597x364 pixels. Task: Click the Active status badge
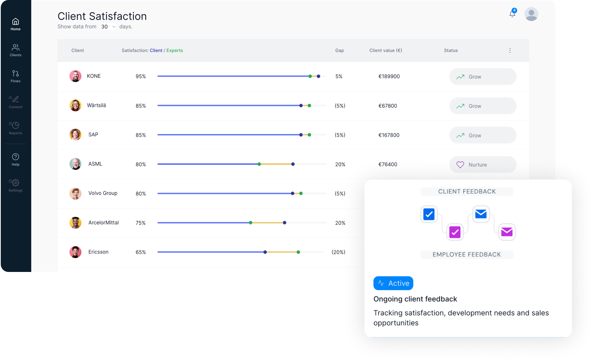click(393, 283)
